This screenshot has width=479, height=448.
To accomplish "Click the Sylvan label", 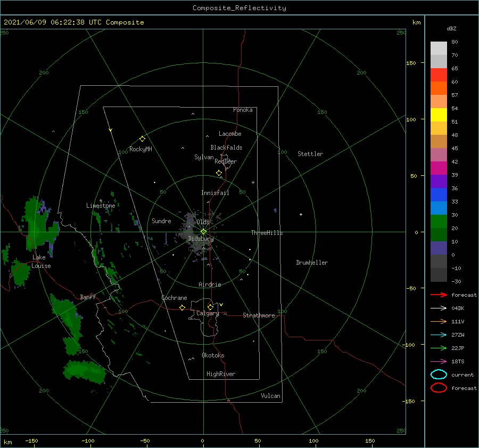I will click(x=204, y=157).
